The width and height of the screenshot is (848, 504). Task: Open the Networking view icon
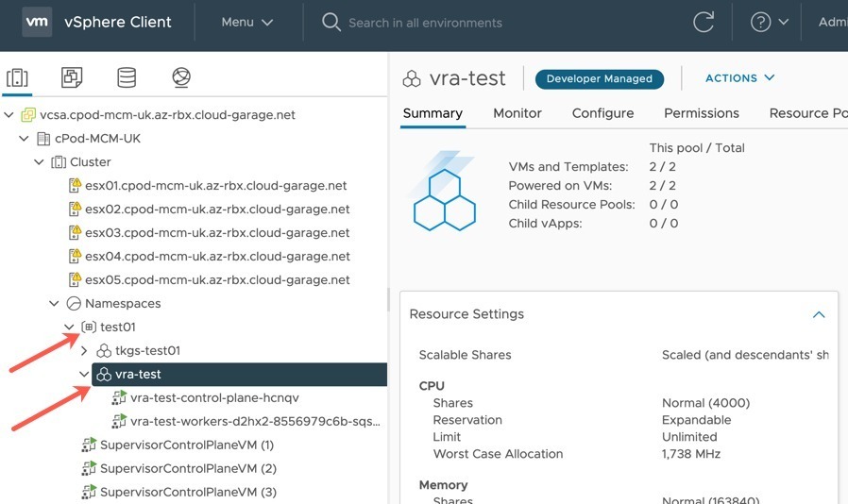pyautogui.click(x=181, y=77)
